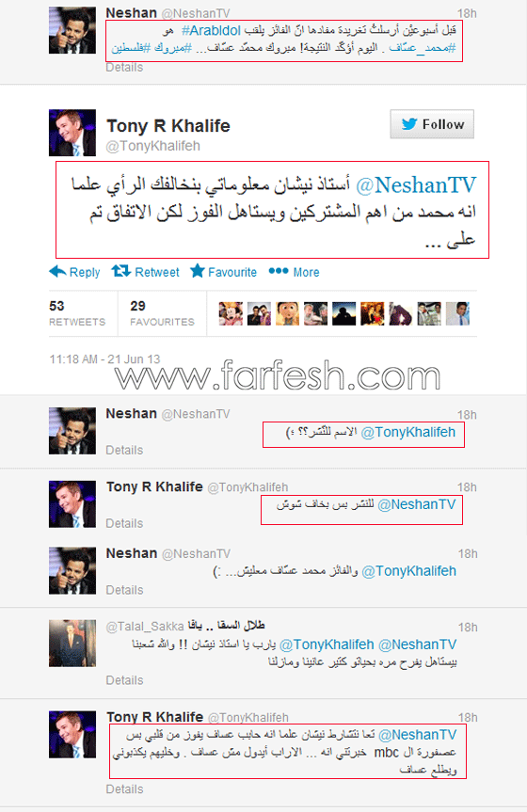The width and height of the screenshot is (527, 812).
Task: Open the Minnie Mouse avatar in retweeters
Action: point(231,313)
